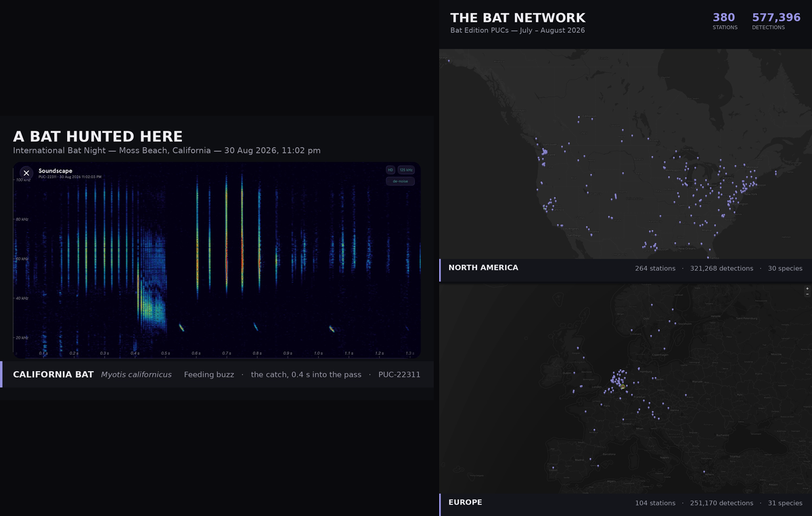Click the brightest orange call near 0.75 s
The image size is (812, 516).
242,251
